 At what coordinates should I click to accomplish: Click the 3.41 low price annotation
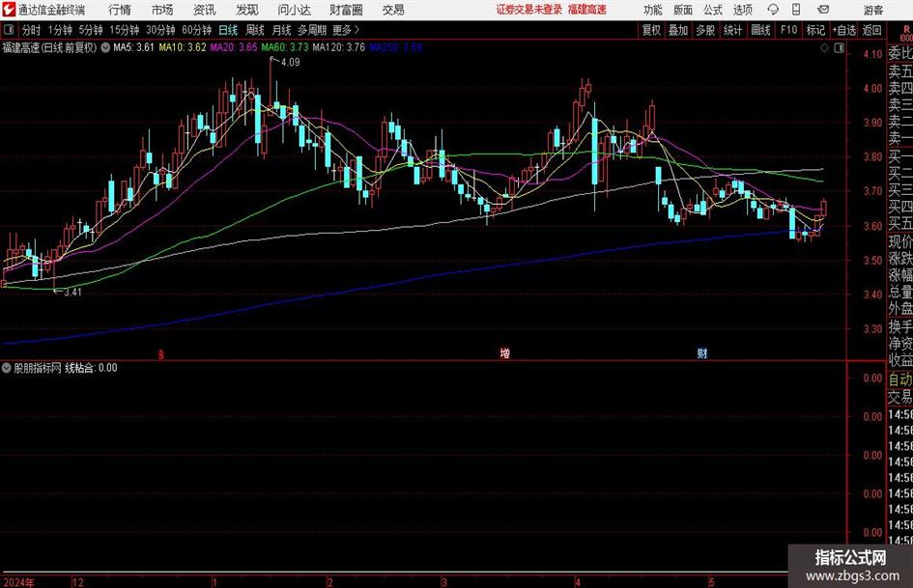click(x=72, y=293)
